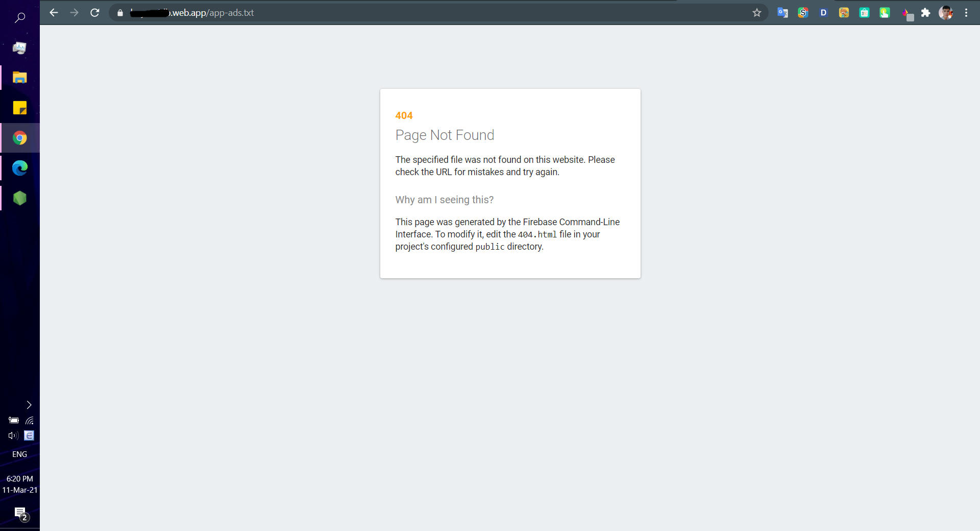Open Chrome's three-dot menu
The image size is (980, 531).
click(966, 13)
